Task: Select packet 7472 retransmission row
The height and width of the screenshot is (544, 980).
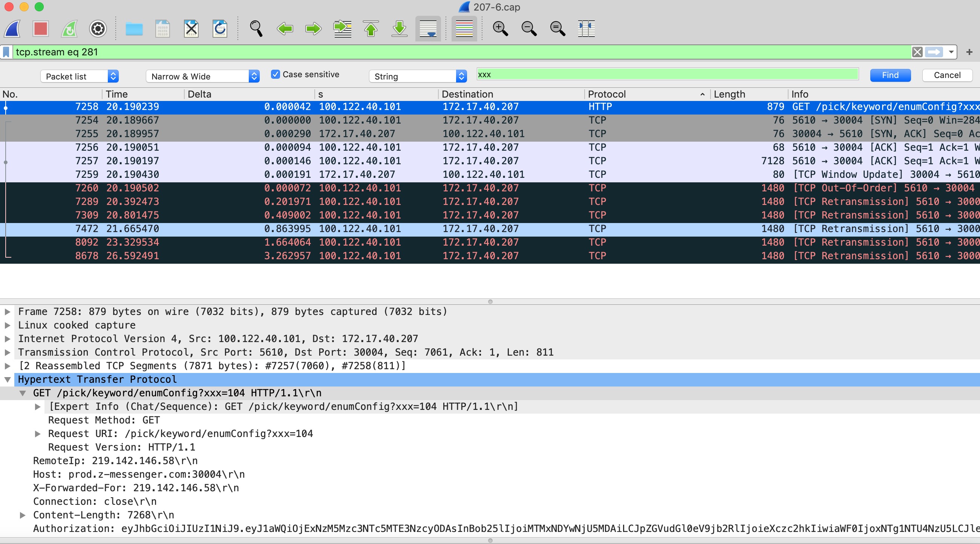Action: 490,229
